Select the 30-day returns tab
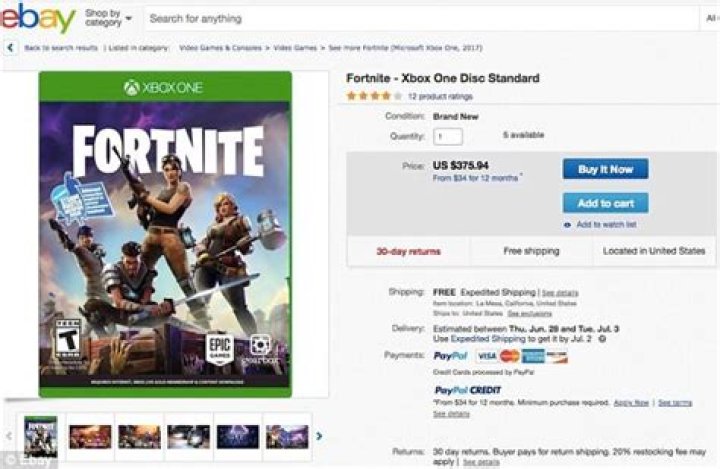The width and height of the screenshot is (720, 469). tap(408, 251)
